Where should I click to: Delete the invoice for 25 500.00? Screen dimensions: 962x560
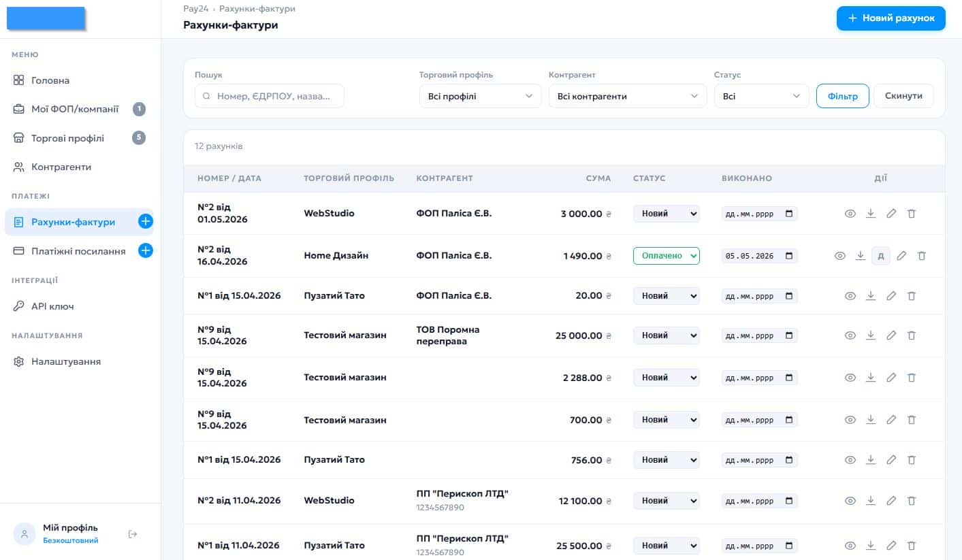coord(912,546)
